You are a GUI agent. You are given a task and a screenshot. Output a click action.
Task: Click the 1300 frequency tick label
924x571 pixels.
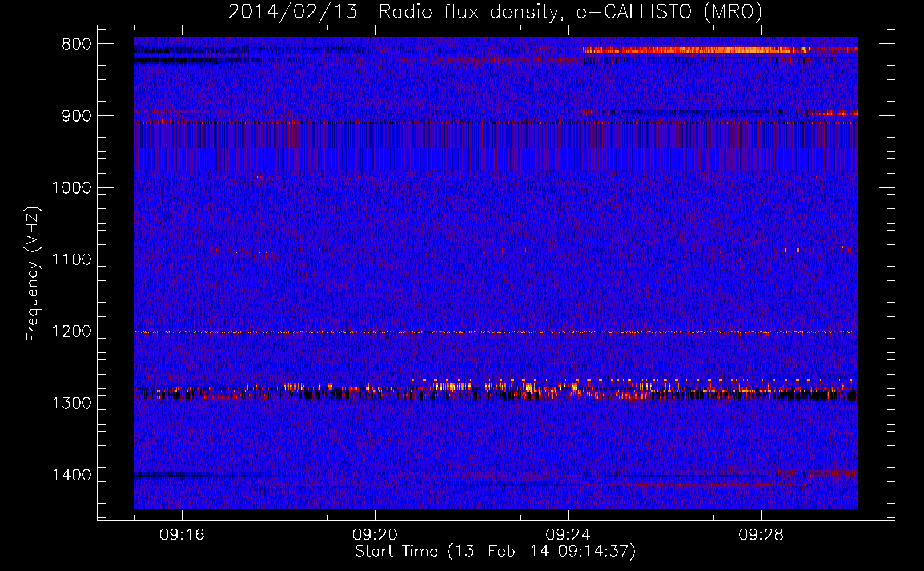71,404
